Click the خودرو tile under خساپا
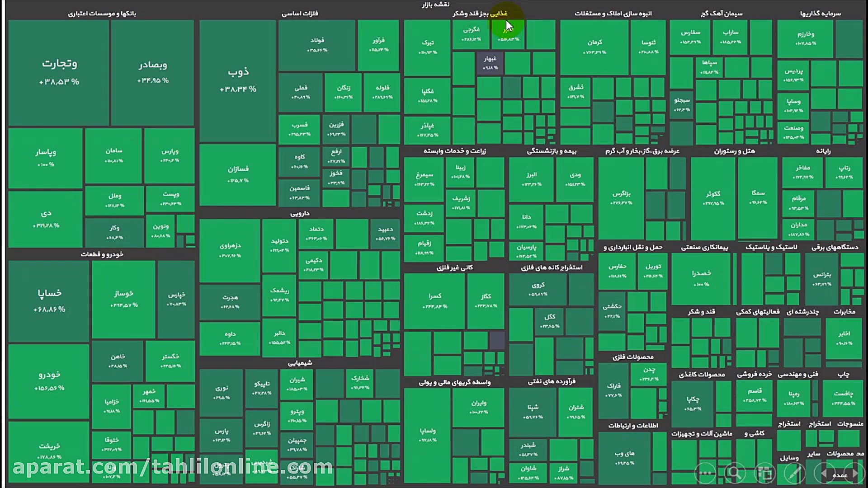The image size is (868, 488). click(x=49, y=381)
